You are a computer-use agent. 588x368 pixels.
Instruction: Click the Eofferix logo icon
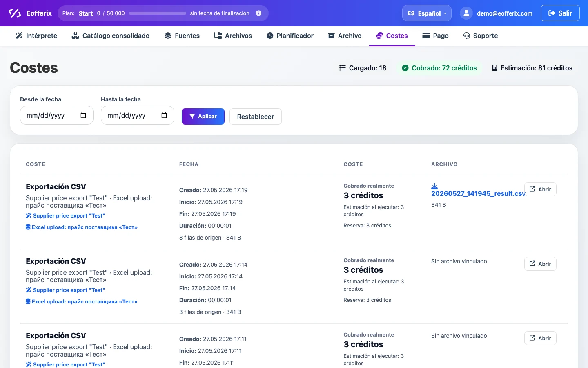15,13
